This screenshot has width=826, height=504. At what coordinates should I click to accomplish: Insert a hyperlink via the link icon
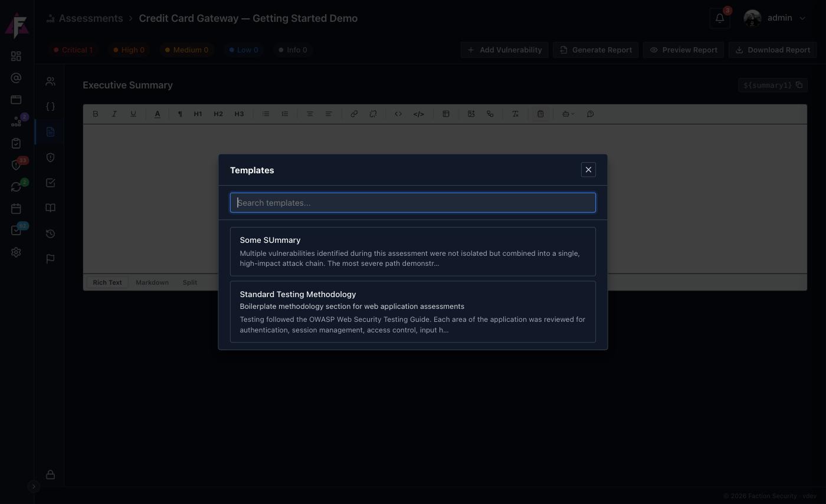coord(354,114)
